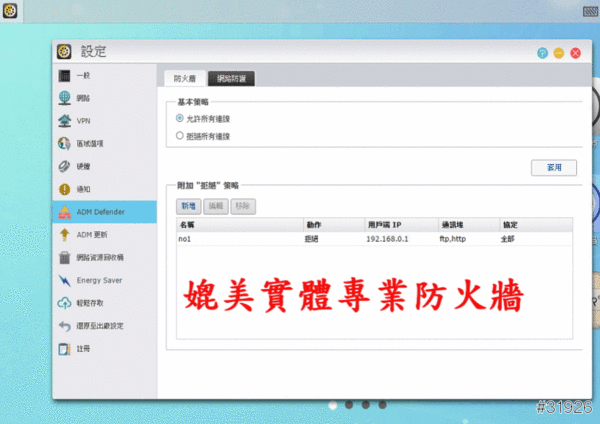This screenshot has height=424, width=600.
Task: Switch to the 防火牆 (Firewall) tab
Action: point(185,77)
